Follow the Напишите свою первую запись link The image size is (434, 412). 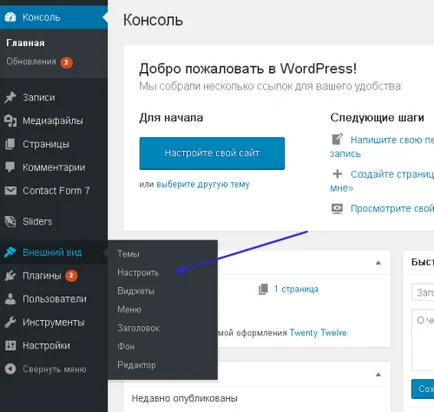[x=392, y=140]
